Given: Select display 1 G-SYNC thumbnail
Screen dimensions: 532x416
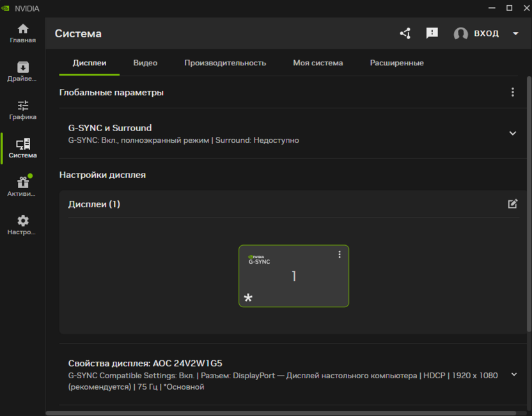Looking at the screenshot, I should (294, 276).
